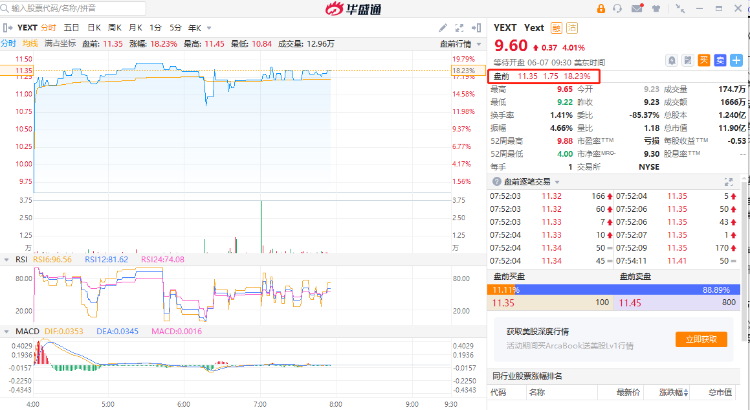Click the orange lock icon in title bar
This screenshot has width=750, height=410.
point(601,8)
